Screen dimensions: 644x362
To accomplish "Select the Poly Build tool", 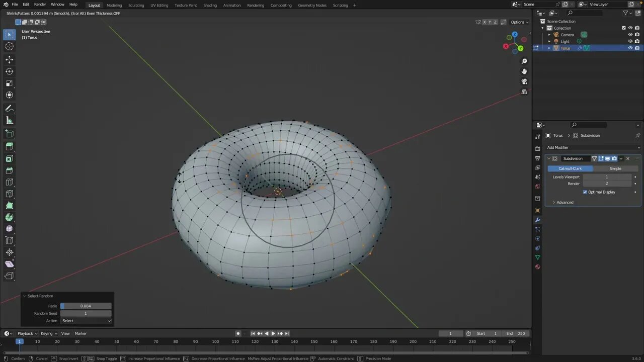I will (x=9, y=206).
